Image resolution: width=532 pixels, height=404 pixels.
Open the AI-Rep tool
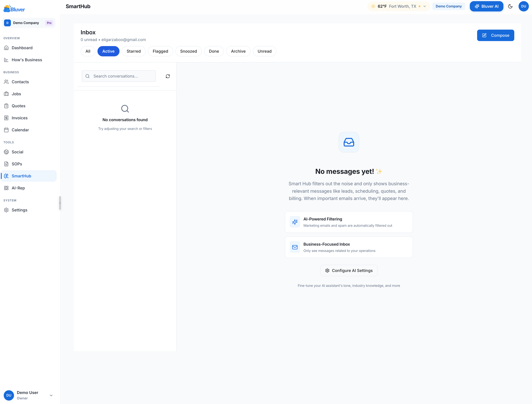point(29,188)
